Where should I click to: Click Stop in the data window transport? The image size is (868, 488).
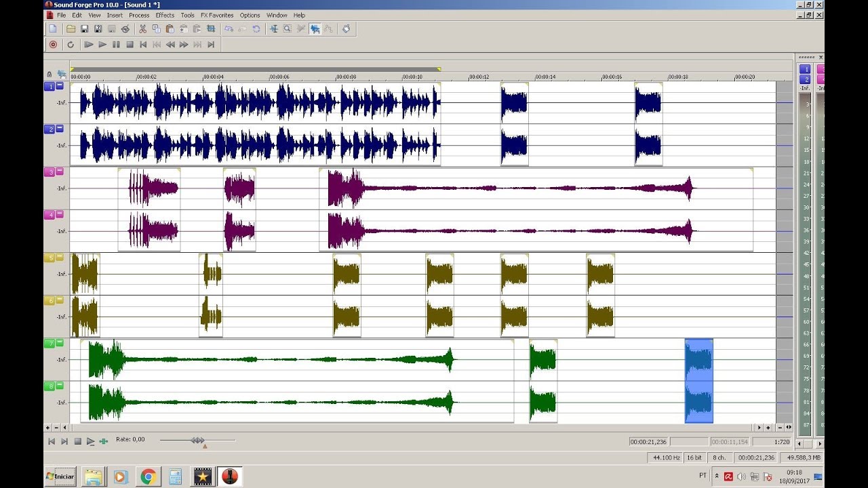pos(78,441)
